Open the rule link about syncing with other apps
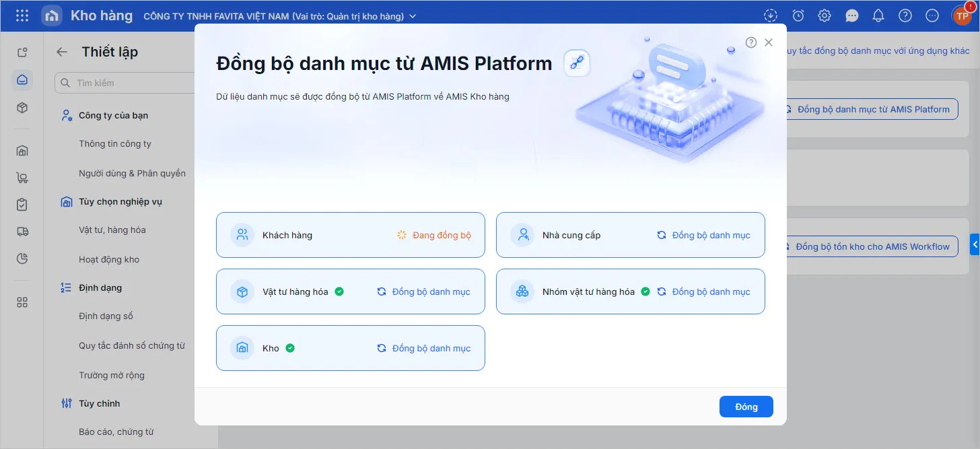This screenshot has height=449, width=980. pyautogui.click(x=878, y=51)
